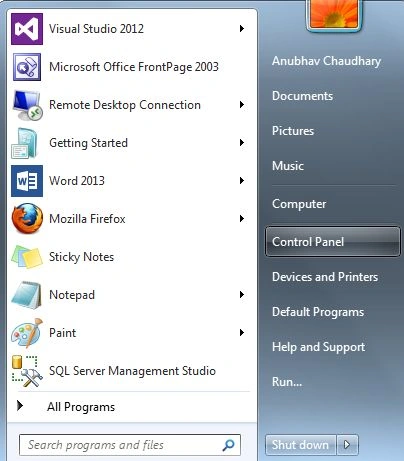Screen dimensions: 404x461
Task: Open the Music library
Action: pos(288,166)
